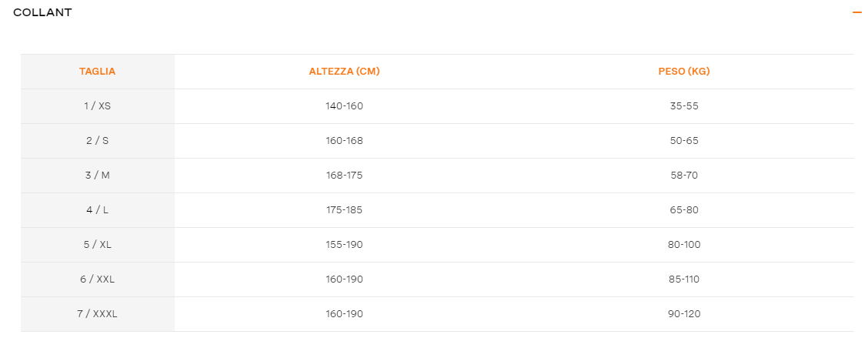Collapse the COLLANT section with minus icon
868x348 pixels.
(857, 12)
